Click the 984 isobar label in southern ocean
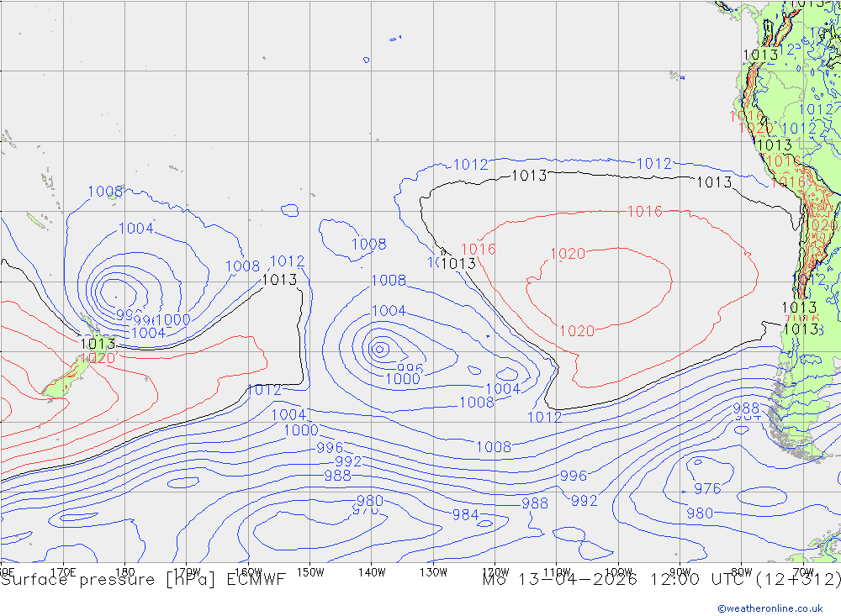The image size is (841, 616). tap(465, 514)
